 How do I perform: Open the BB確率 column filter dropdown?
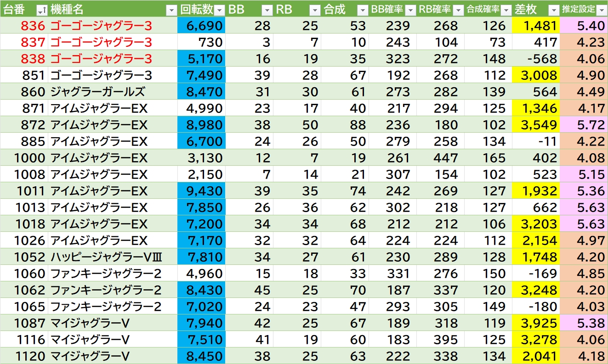[410, 10]
